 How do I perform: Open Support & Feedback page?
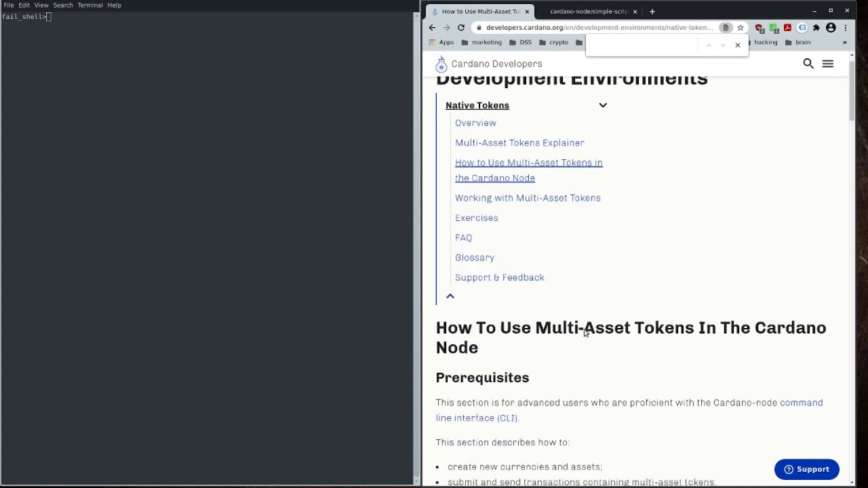point(500,277)
